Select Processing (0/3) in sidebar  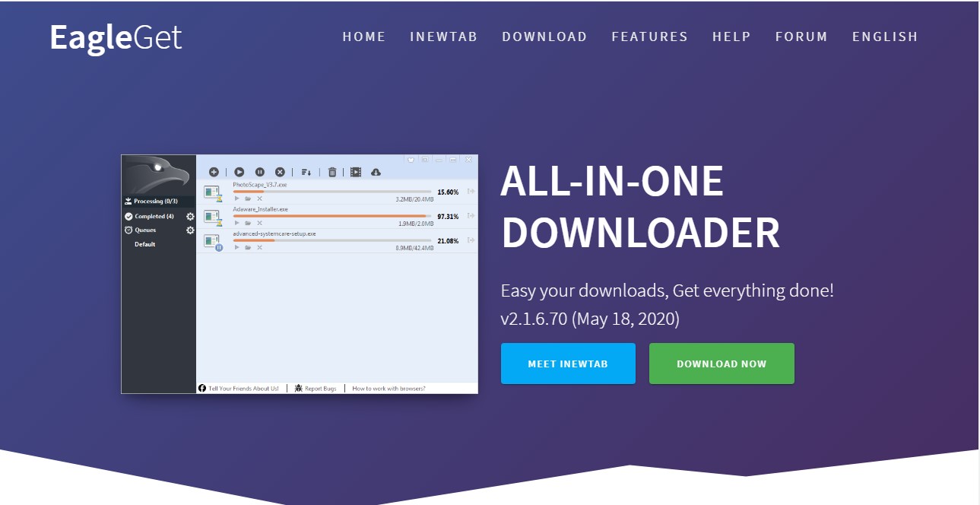(x=158, y=202)
